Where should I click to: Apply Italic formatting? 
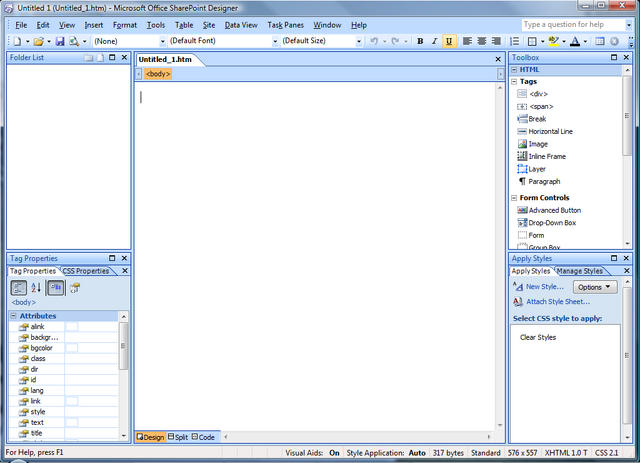coord(434,41)
